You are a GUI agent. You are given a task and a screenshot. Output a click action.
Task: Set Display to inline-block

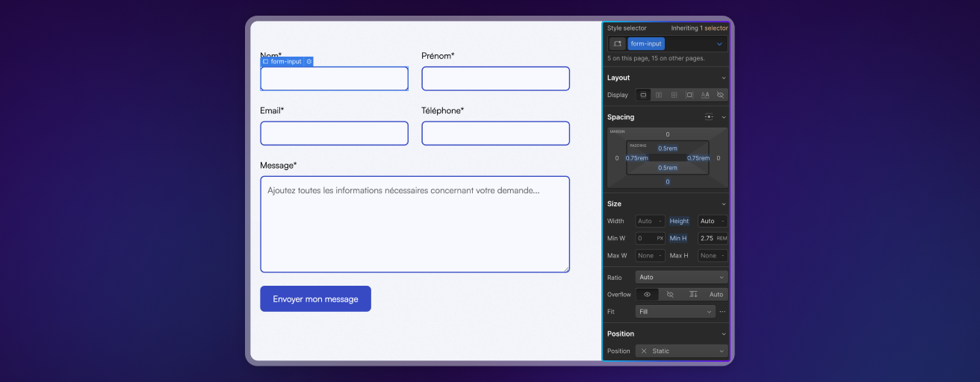(x=689, y=95)
